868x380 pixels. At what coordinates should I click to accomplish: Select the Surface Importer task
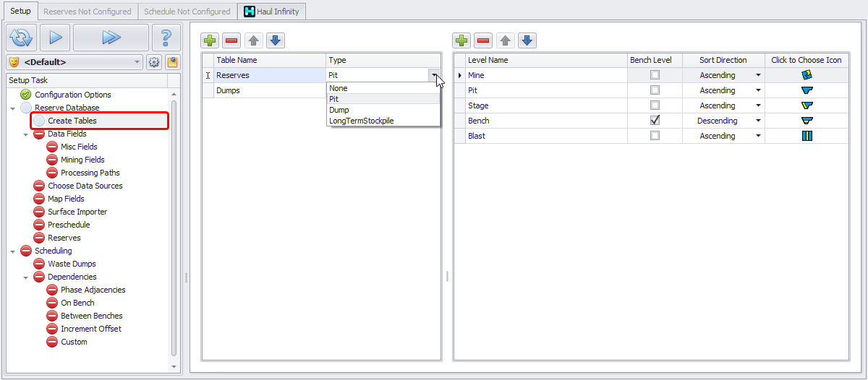[77, 212]
